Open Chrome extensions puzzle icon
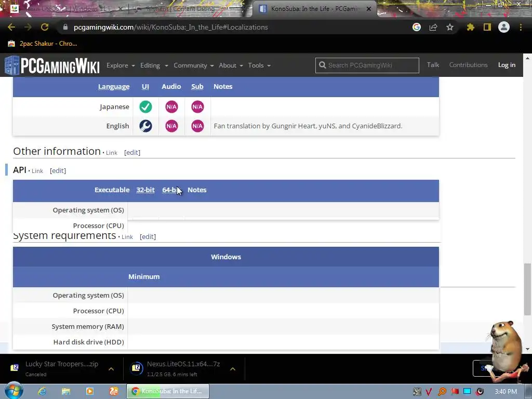Image resolution: width=532 pixels, height=399 pixels. (x=470, y=27)
